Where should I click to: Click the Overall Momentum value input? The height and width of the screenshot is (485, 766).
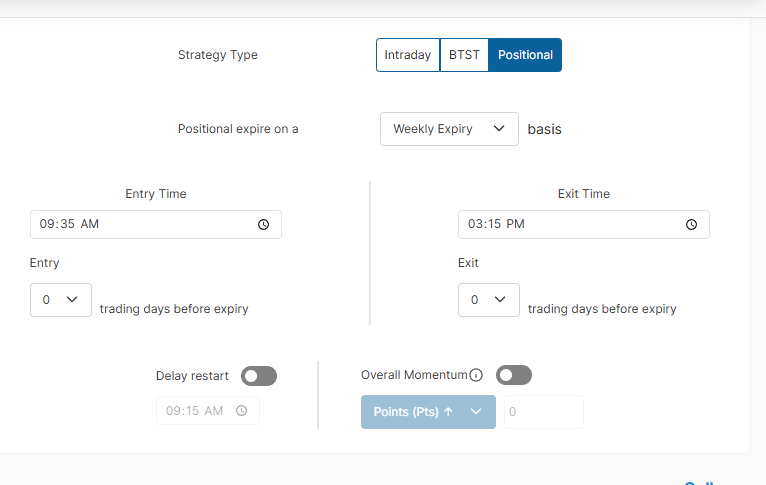tap(543, 412)
